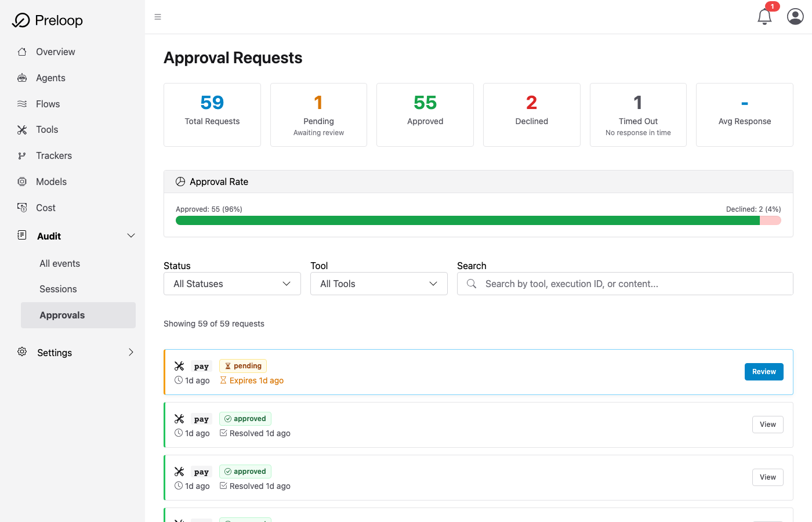Go to All events
Image resolution: width=812 pixels, height=522 pixels.
[60, 263]
